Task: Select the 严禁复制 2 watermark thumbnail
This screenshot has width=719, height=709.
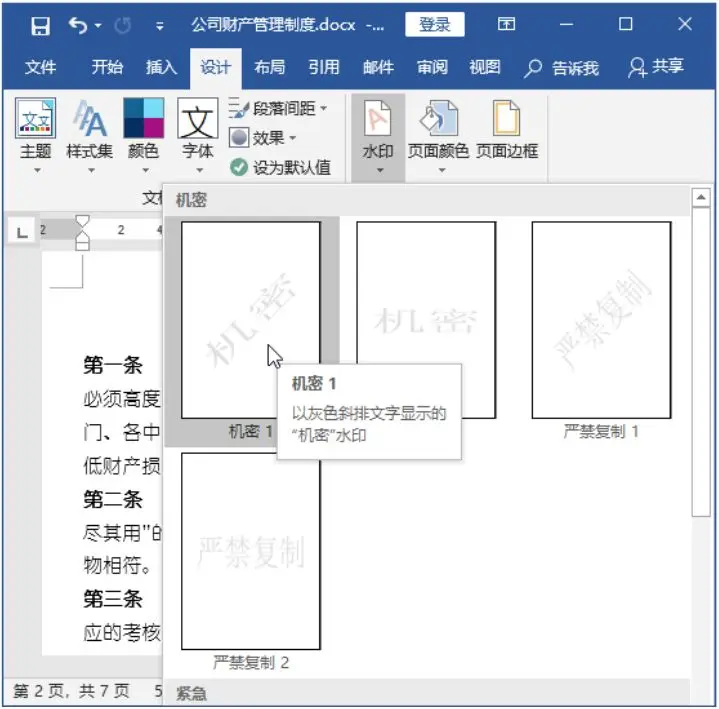Action: click(x=251, y=551)
